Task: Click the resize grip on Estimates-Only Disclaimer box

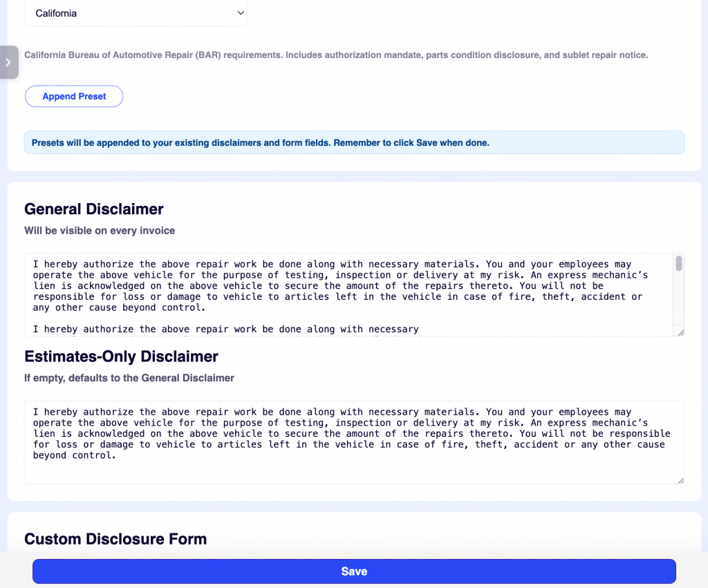Action: coord(680,478)
